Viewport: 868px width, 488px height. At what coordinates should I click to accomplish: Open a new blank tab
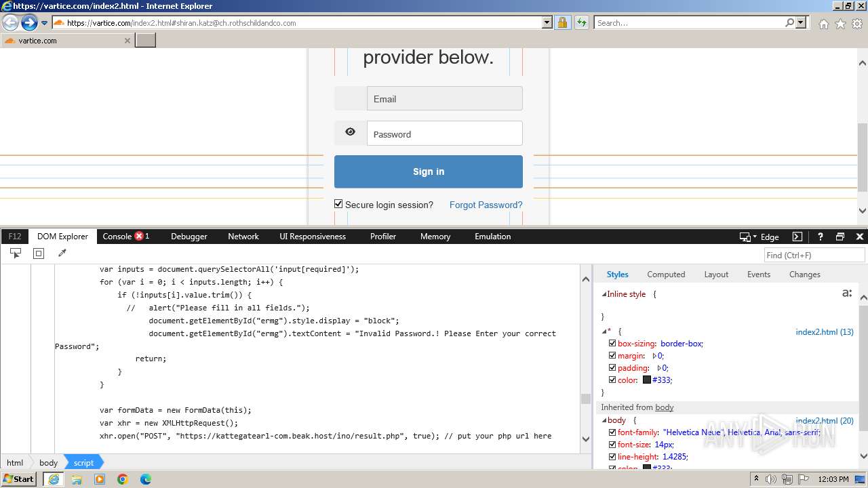pos(146,41)
